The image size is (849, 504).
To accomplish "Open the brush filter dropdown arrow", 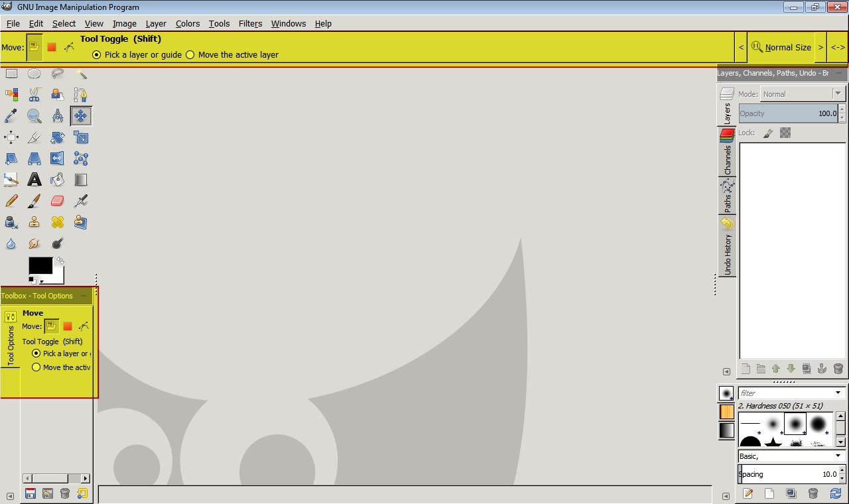I will pyautogui.click(x=838, y=393).
